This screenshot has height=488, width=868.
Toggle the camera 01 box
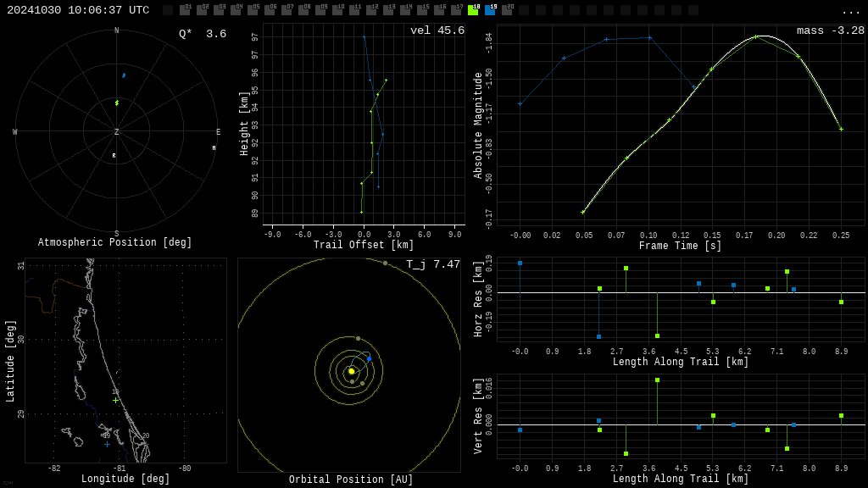pyautogui.click(x=185, y=10)
